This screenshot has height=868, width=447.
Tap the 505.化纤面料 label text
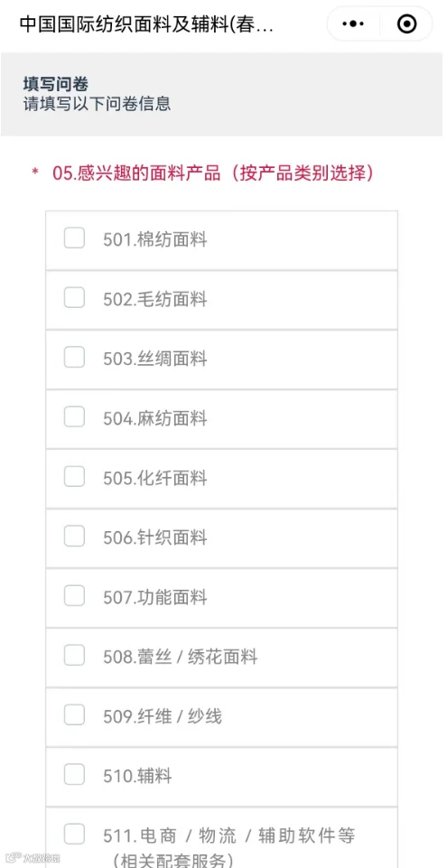pos(155,479)
